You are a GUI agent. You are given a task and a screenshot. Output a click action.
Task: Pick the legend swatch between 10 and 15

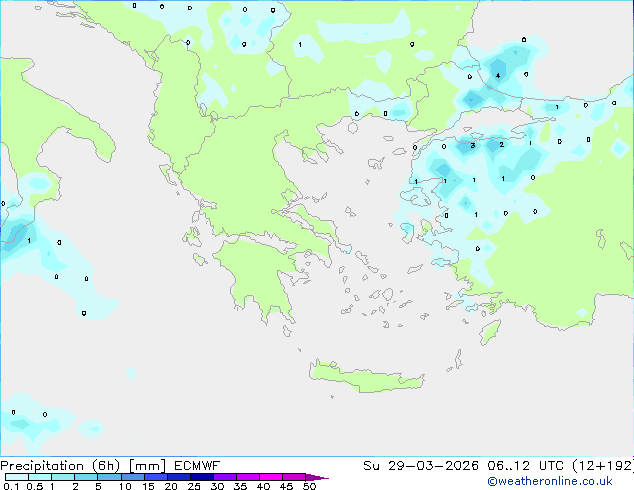133,477
